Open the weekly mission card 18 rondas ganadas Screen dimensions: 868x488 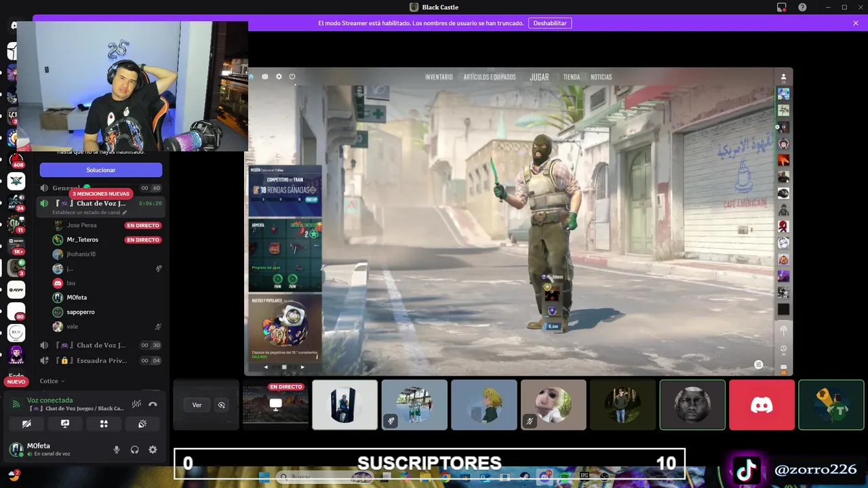285,191
